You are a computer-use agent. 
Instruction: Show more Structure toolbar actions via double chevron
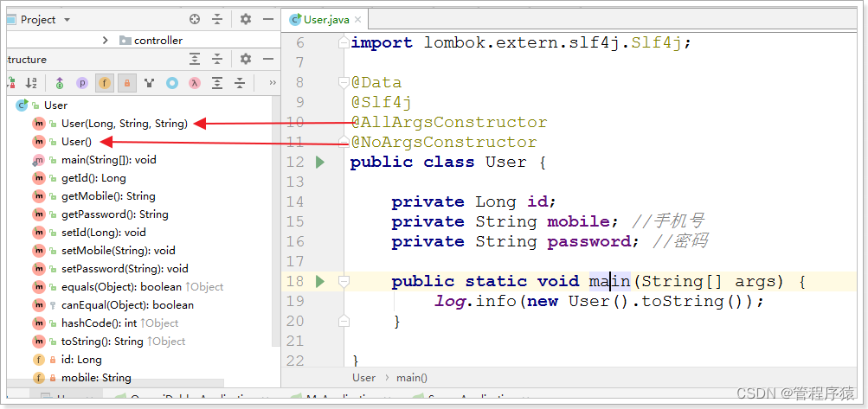pyautogui.click(x=272, y=83)
